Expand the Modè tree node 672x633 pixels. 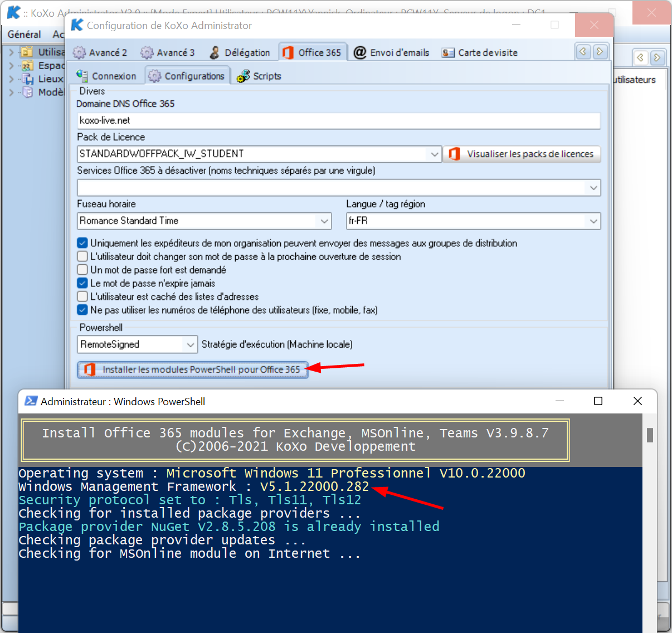coord(12,92)
